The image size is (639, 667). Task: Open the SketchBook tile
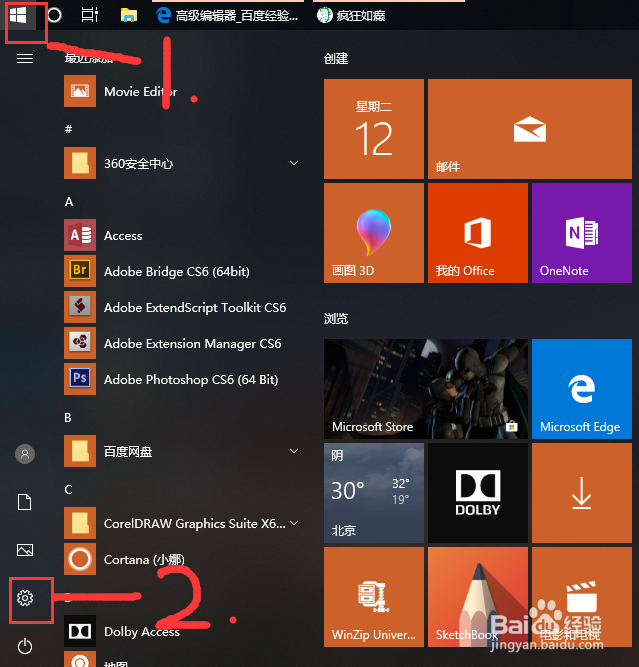click(478, 597)
